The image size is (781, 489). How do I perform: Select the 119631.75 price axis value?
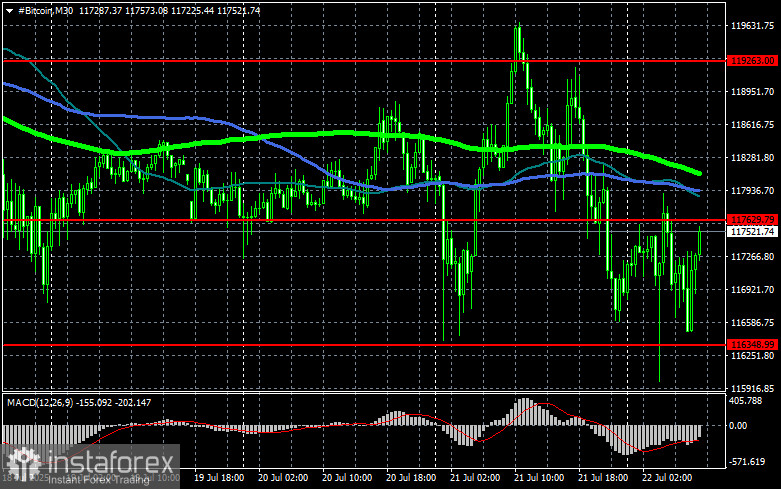[x=752, y=26]
